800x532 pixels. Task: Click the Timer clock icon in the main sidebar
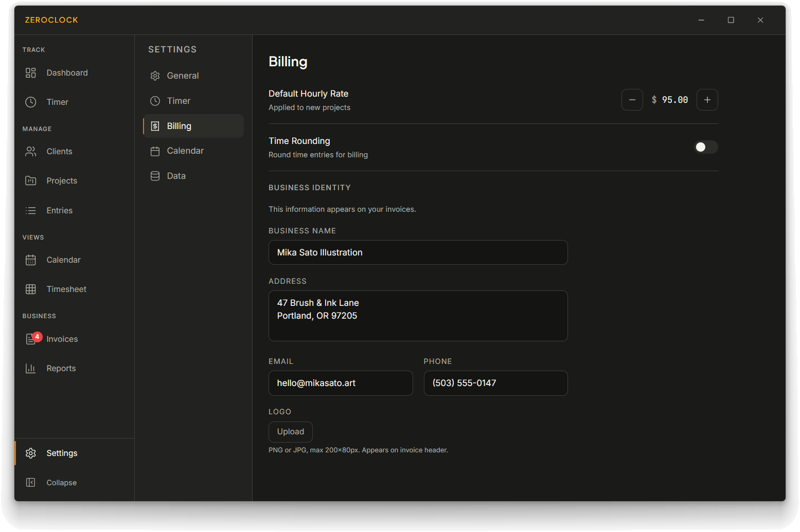point(31,102)
